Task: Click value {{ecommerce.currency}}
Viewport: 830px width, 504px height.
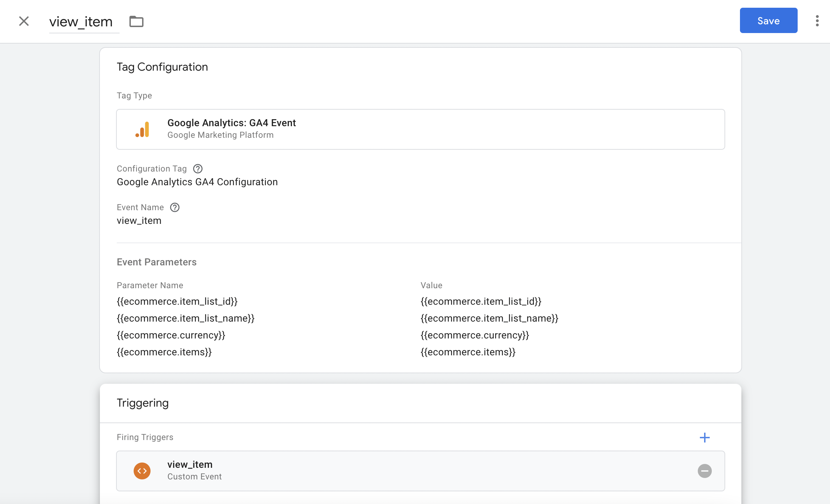Action: tap(475, 335)
